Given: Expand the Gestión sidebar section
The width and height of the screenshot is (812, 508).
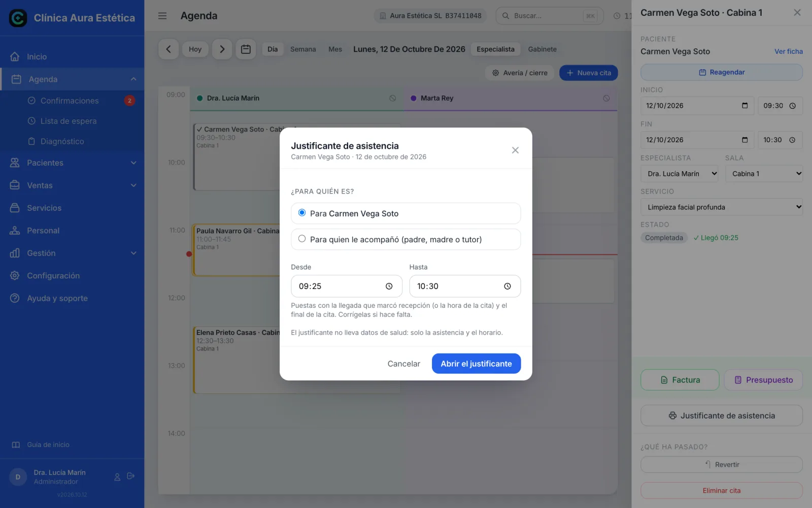Looking at the screenshot, I should [x=133, y=253].
